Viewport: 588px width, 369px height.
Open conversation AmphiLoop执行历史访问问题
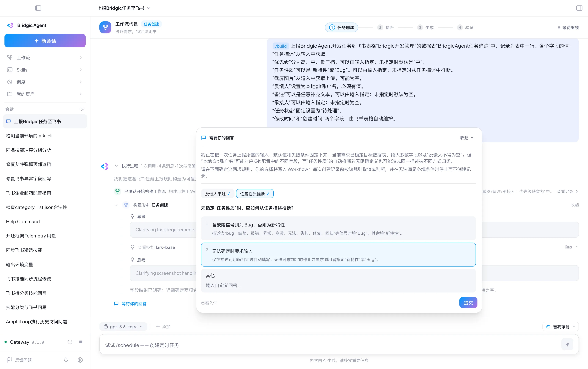point(45,321)
